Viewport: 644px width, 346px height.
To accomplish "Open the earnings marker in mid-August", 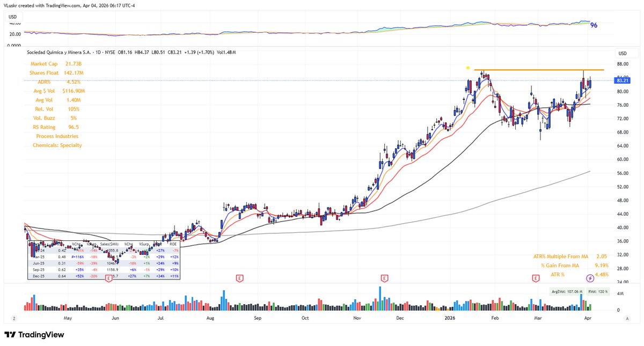I will (239, 278).
